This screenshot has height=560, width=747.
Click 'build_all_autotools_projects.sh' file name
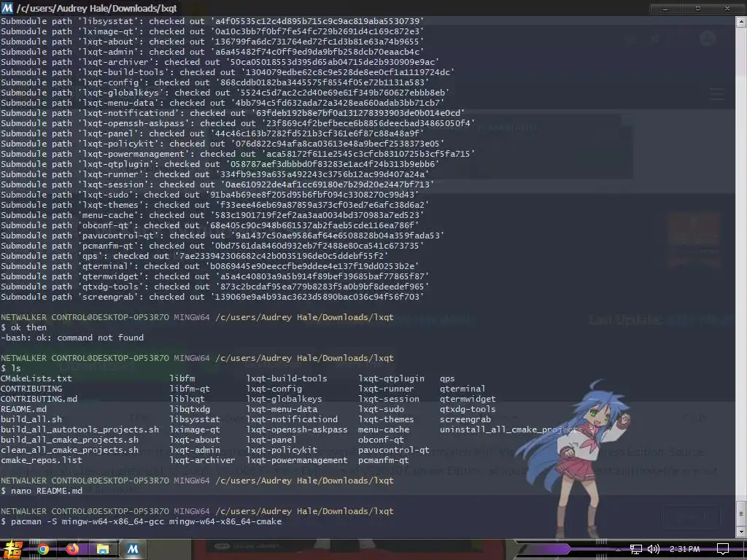(x=80, y=429)
